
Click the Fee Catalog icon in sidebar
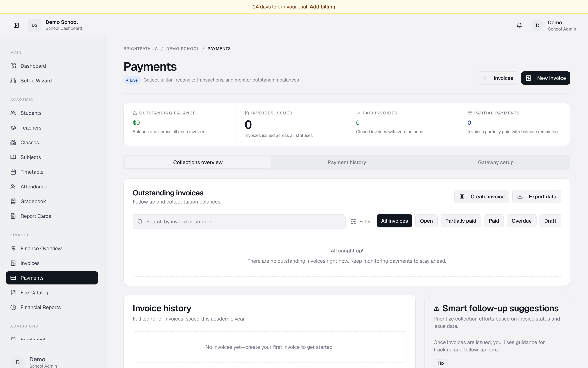tap(13, 293)
